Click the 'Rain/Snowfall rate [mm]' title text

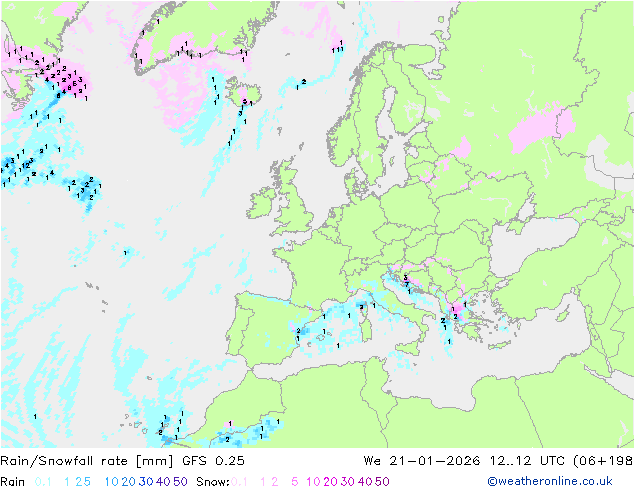87,461
